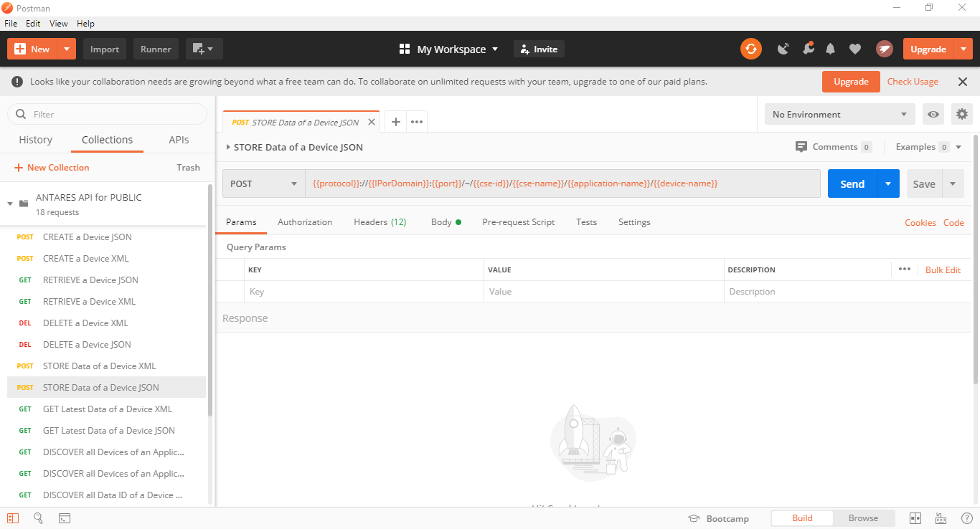Click the blue Send button
Viewport: 980px width, 529px height.
tap(852, 184)
